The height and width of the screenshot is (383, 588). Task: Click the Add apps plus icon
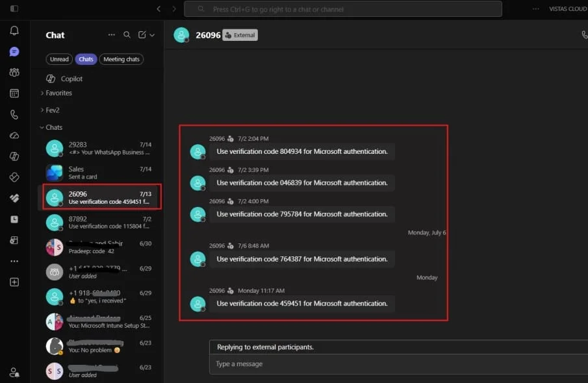pos(14,282)
